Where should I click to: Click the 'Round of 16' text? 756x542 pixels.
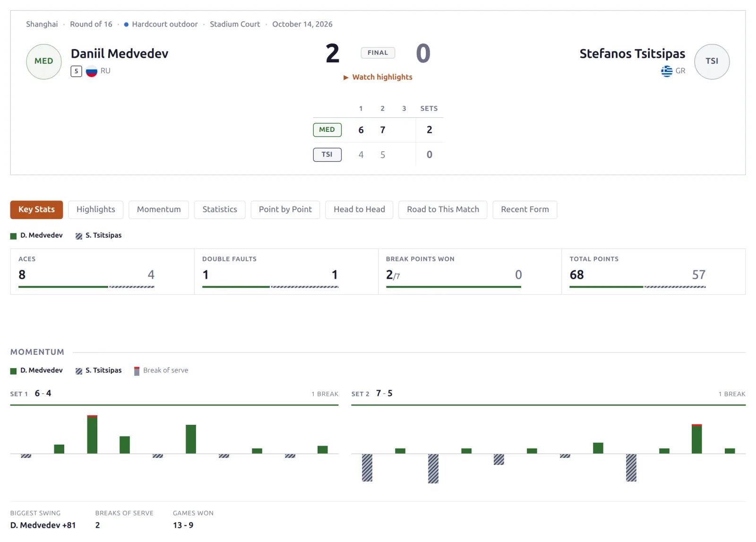point(91,24)
